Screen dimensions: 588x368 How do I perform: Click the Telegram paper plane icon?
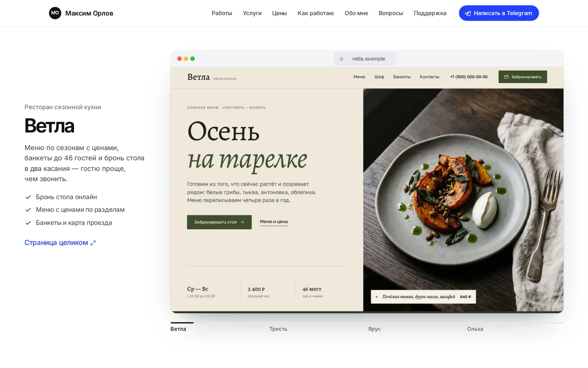click(x=468, y=13)
